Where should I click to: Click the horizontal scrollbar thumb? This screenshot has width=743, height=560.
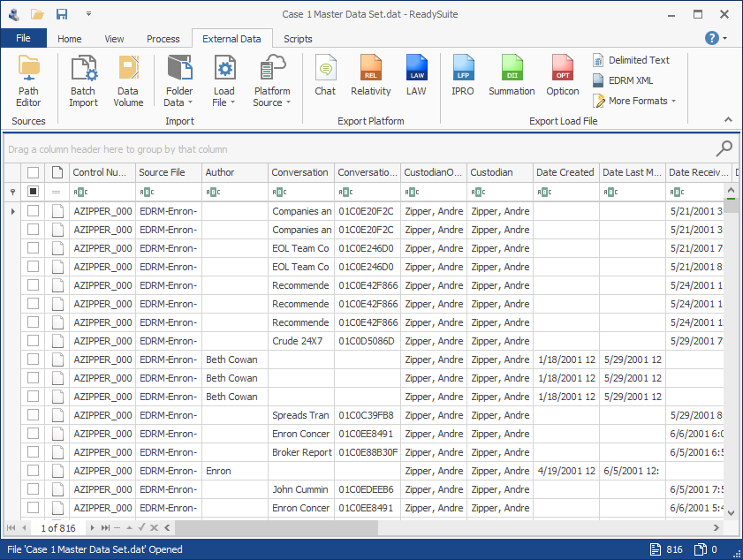pyautogui.click(x=277, y=527)
